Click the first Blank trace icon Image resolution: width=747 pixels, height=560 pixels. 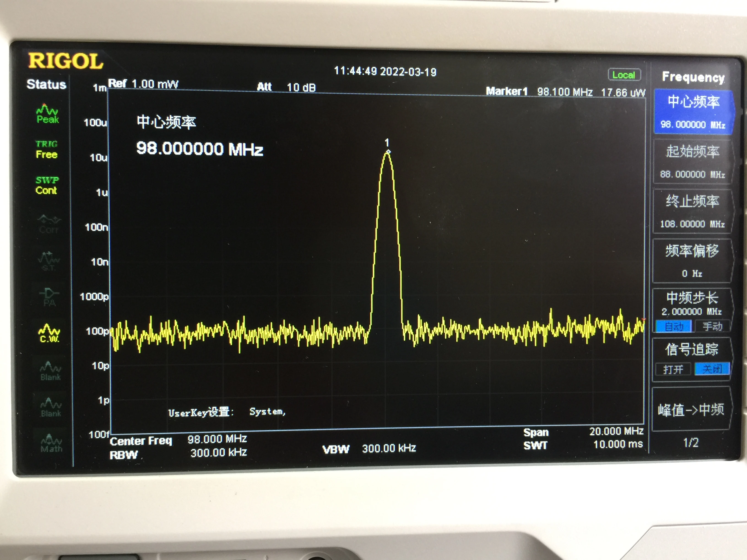tap(50, 371)
